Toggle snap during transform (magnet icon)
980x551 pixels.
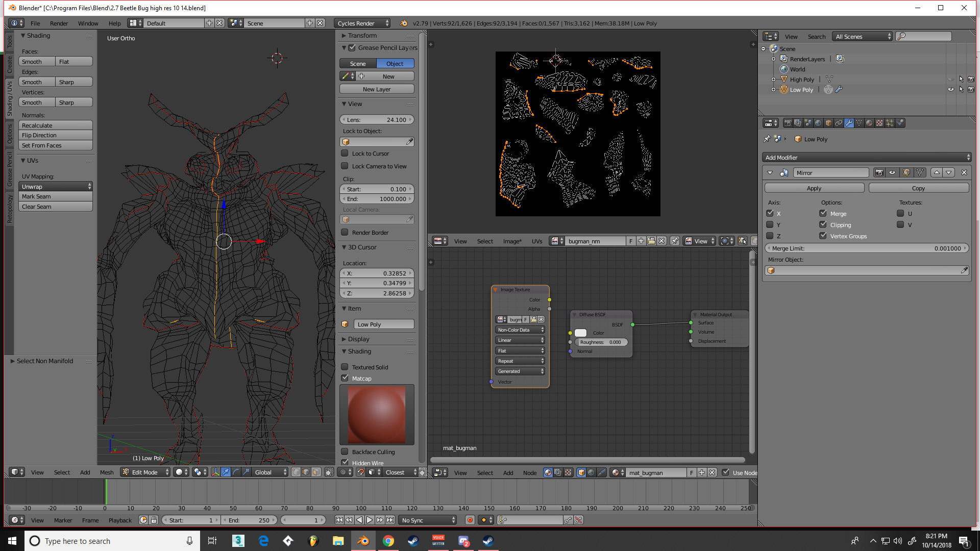[x=361, y=472]
